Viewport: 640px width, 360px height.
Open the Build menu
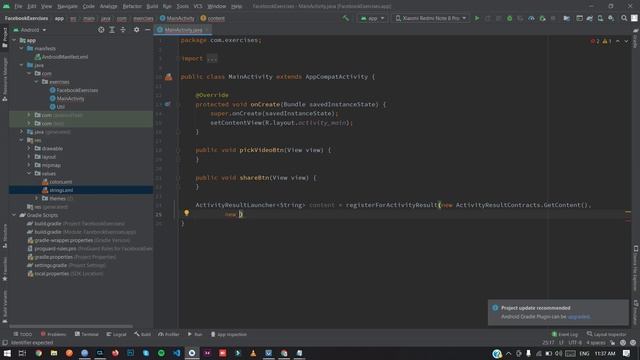[152, 6]
